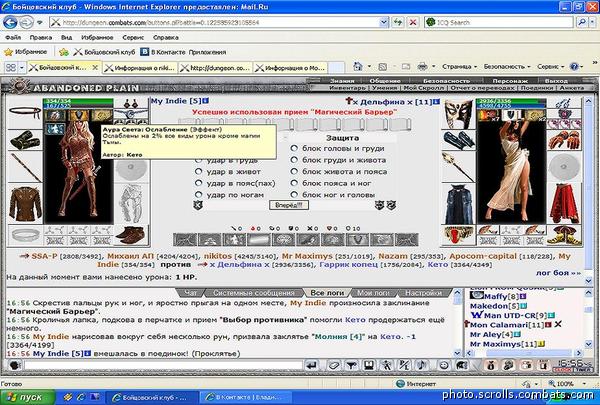Open the Сервис dropdown in command bar
Screen dimensions: 600x405
click(550, 67)
